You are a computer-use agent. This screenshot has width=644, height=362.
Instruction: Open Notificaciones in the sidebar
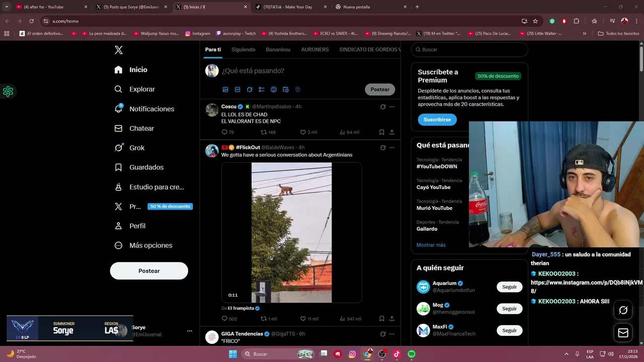[x=144, y=109]
